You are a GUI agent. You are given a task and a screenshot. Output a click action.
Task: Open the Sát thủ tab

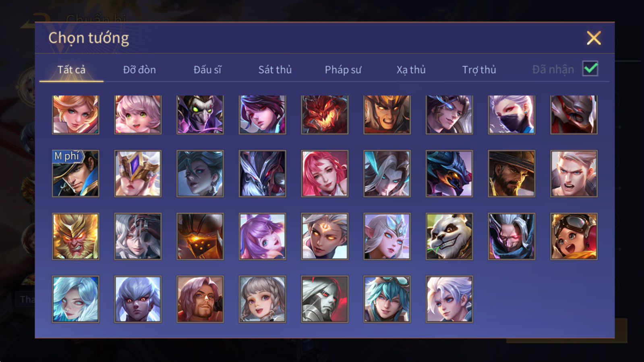point(275,70)
